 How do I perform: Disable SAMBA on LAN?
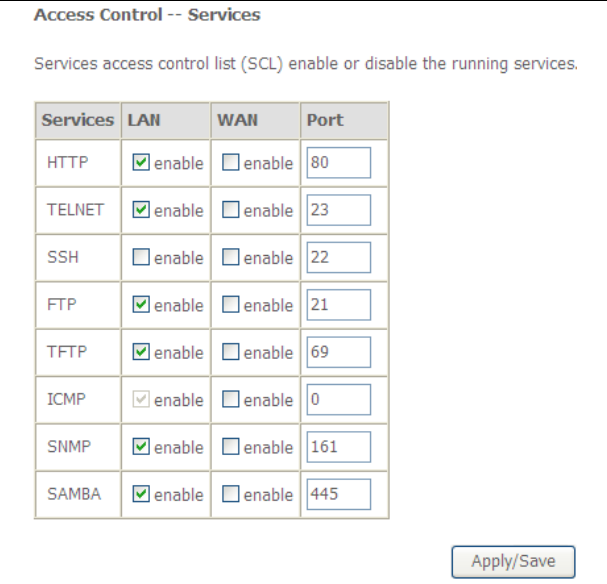[x=141, y=495]
